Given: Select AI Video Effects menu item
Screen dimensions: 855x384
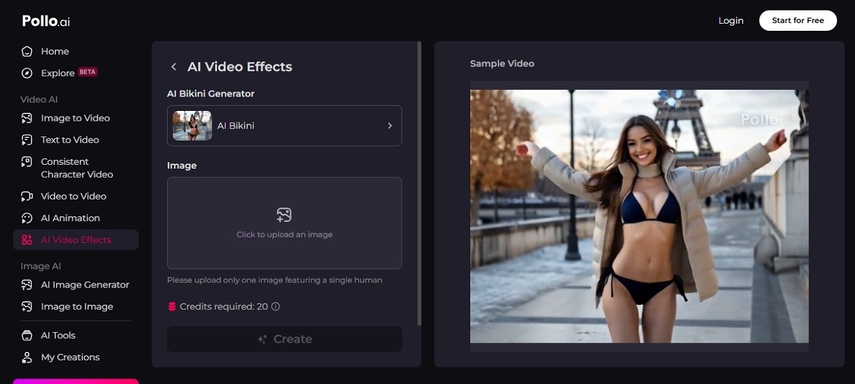Looking at the screenshot, I should pyautogui.click(x=76, y=240).
